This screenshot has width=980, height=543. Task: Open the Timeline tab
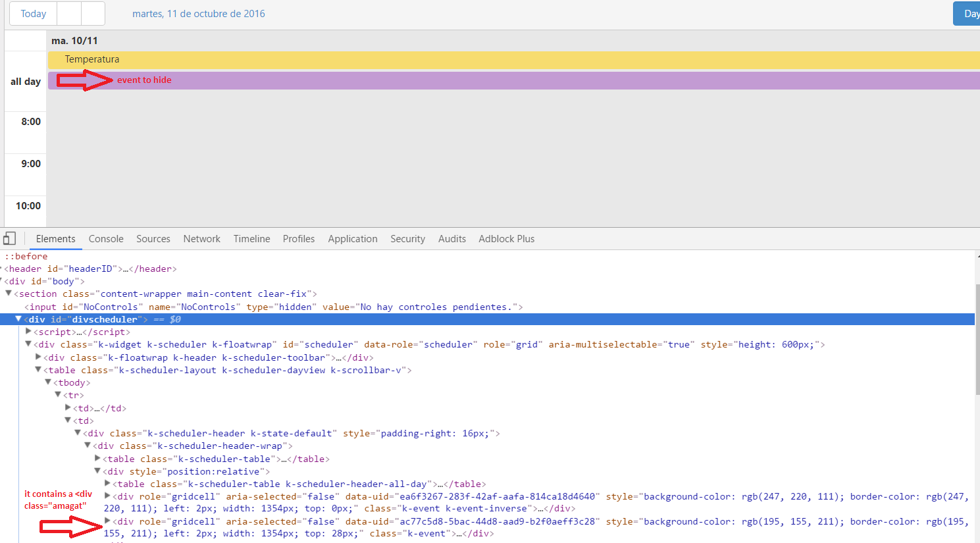click(252, 239)
